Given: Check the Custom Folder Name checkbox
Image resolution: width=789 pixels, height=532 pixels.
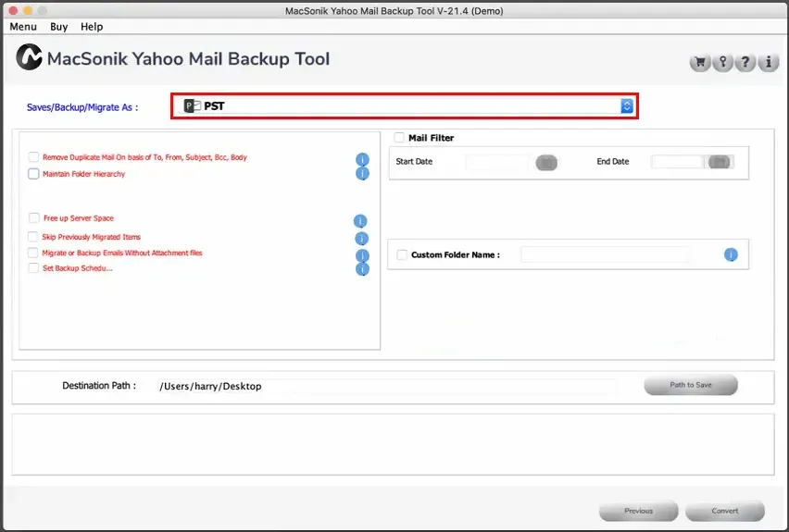Looking at the screenshot, I should (x=402, y=254).
